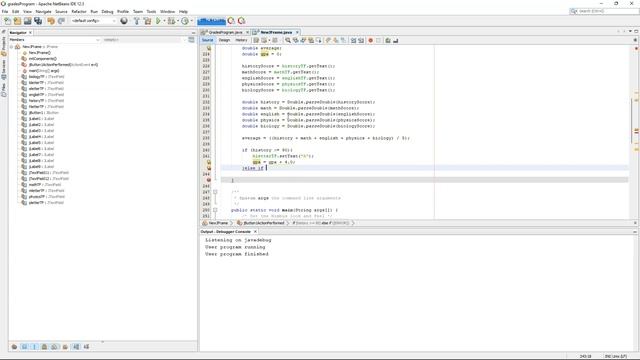
Task: Click the Undo toolbar icon
Action: pos(51,21)
